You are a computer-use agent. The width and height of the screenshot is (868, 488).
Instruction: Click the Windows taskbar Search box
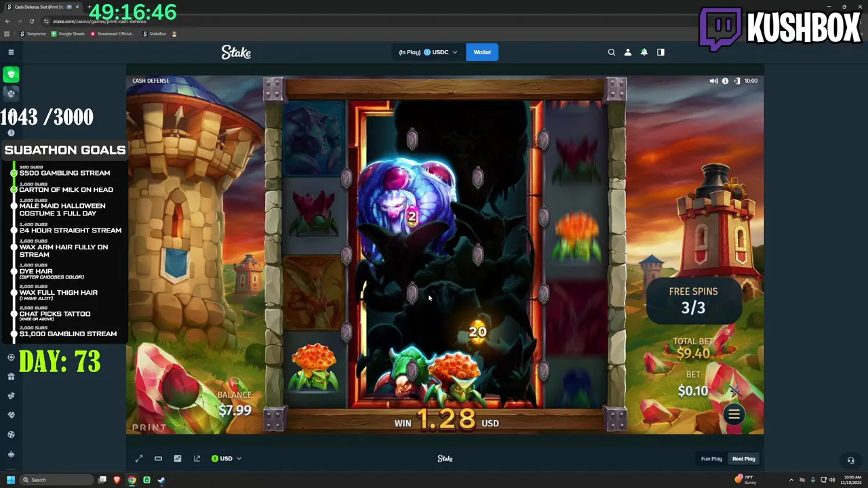tap(57, 480)
